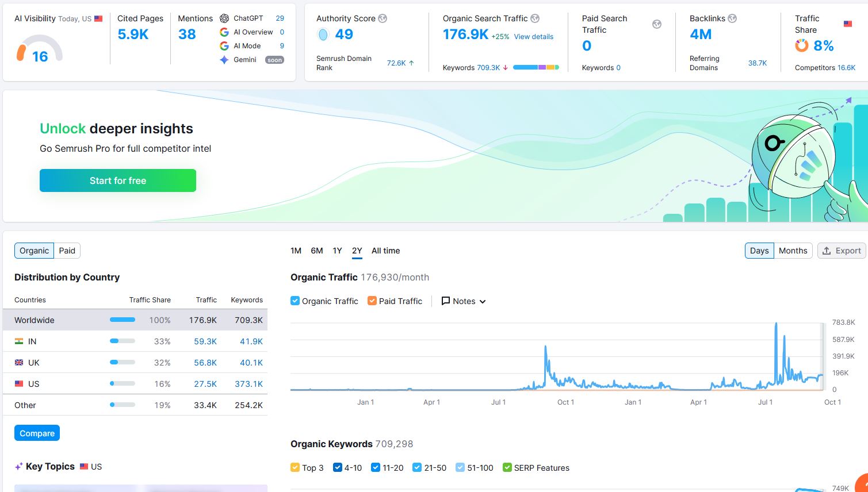Open the US keywords value 373.1K
Viewport: 868px width, 492px height.
[x=249, y=384]
